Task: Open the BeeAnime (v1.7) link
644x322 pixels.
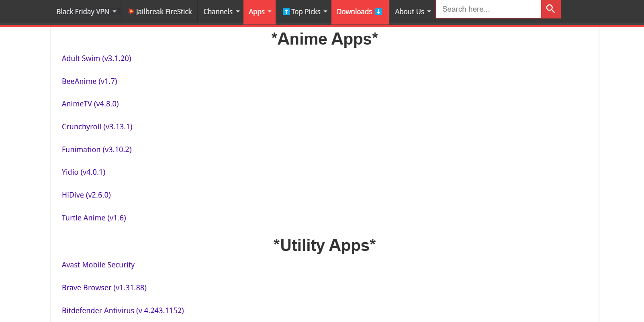Action: (x=90, y=81)
